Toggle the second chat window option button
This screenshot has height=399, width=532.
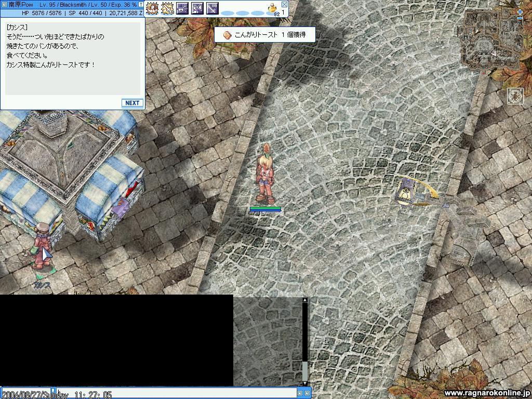(307, 393)
